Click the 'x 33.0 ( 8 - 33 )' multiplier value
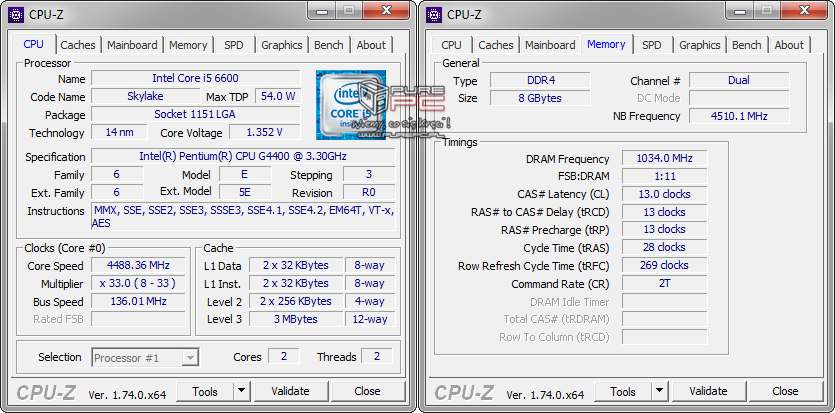The image size is (835, 413). pyautogui.click(x=138, y=283)
